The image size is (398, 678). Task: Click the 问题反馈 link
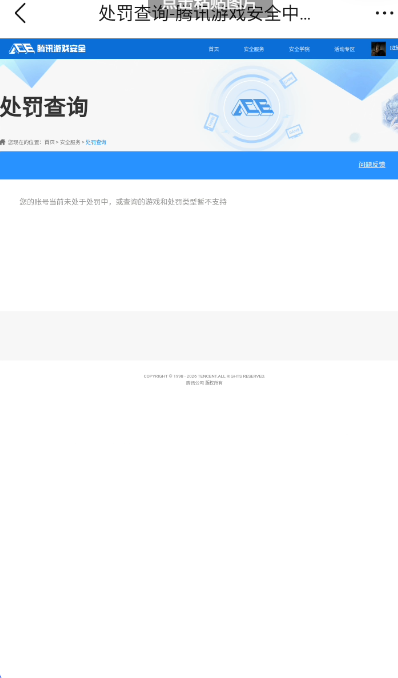[x=372, y=164]
